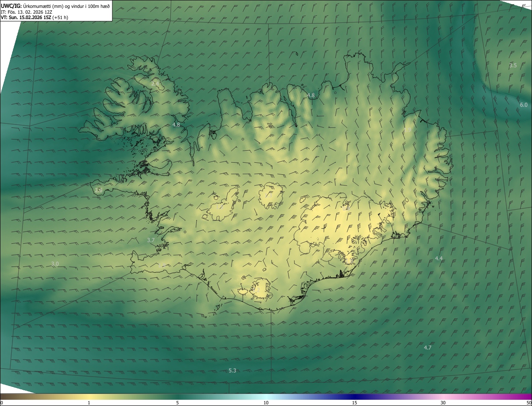Click the pale yellow color bar segment above 1
Screen dimensions: 532x406
89,397
